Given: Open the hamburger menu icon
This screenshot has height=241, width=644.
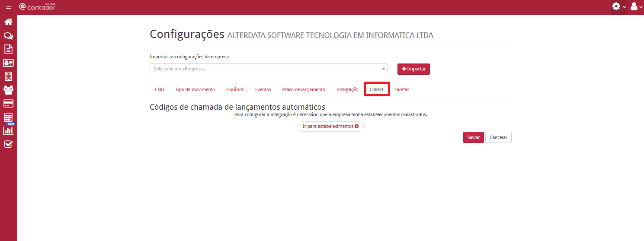Looking at the screenshot, I should coord(9,7).
